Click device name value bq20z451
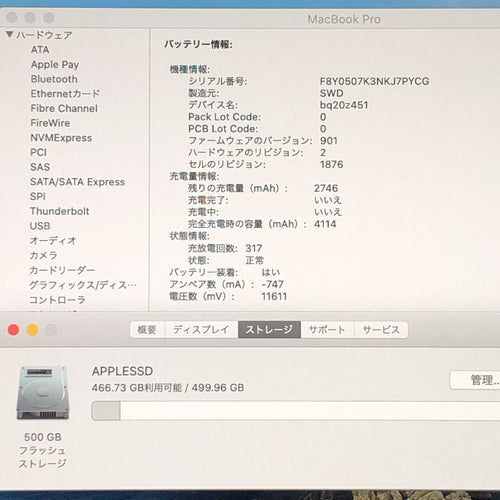This screenshot has height=500, width=500. click(344, 105)
